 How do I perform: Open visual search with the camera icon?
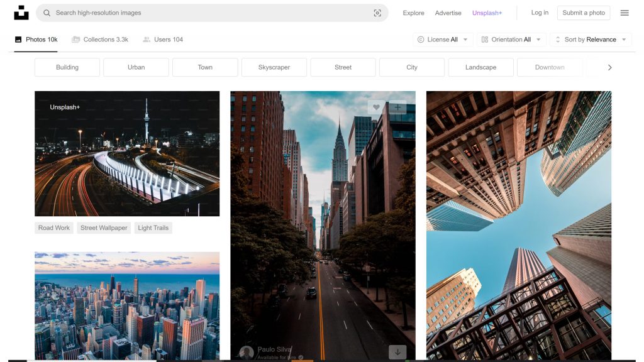tap(377, 13)
